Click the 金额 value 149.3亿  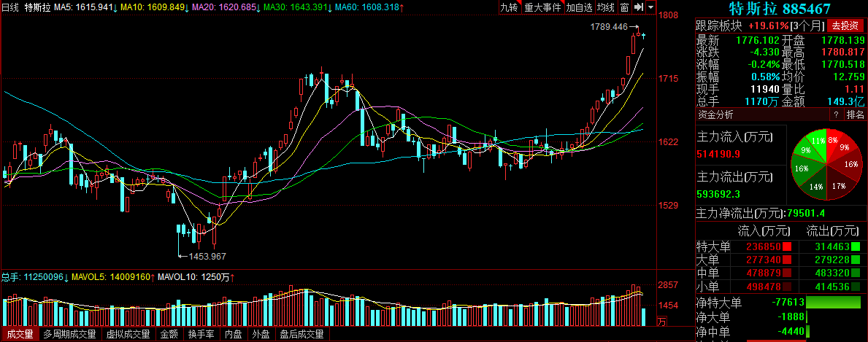tap(846, 101)
